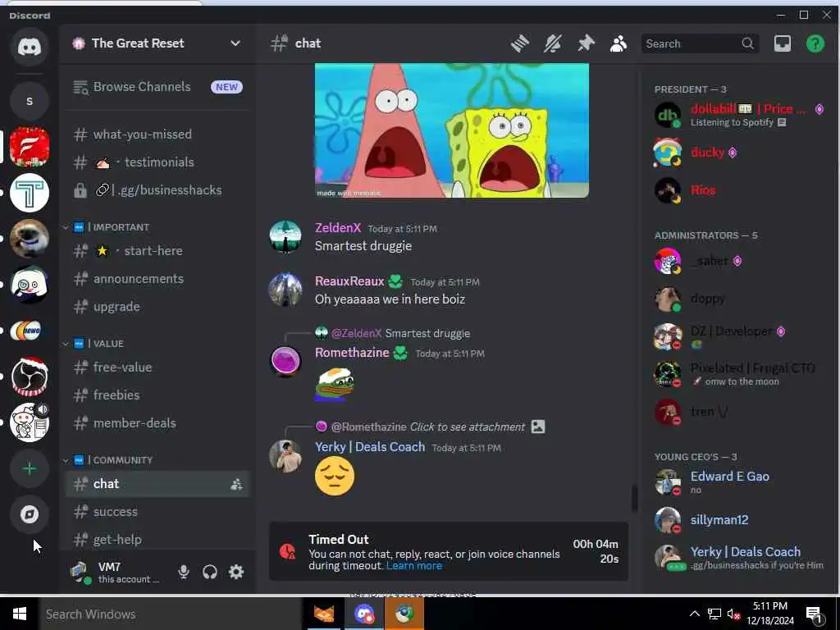Viewport: 840px width, 630px height.
Task: Click the ZeldenX username in chat
Action: click(x=337, y=228)
